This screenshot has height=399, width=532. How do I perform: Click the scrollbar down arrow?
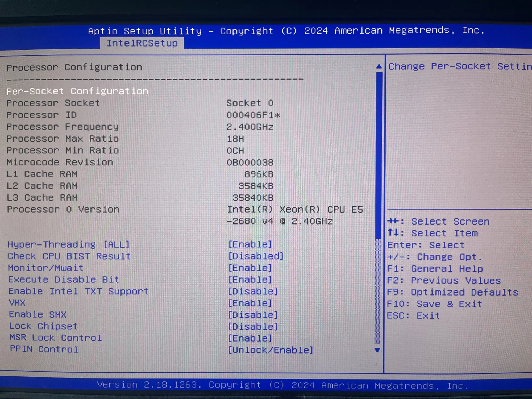pyautogui.click(x=377, y=350)
